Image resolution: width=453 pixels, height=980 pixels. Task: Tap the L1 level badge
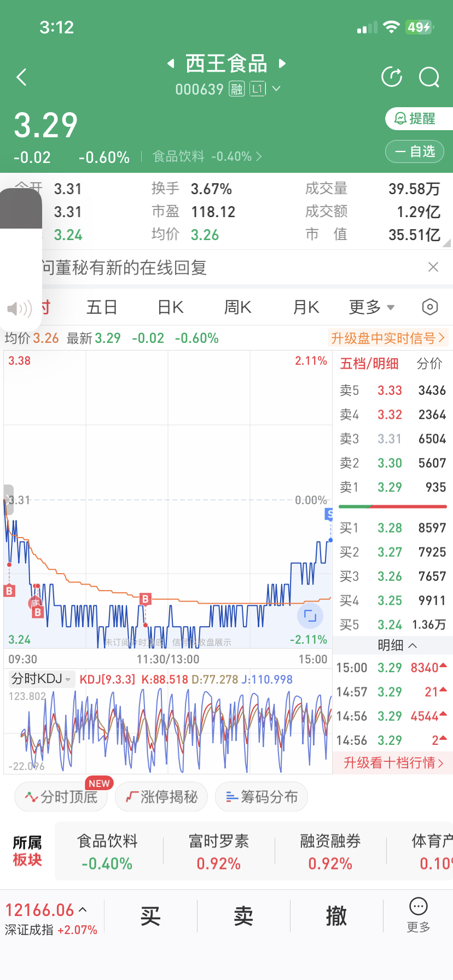click(x=258, y=89)
